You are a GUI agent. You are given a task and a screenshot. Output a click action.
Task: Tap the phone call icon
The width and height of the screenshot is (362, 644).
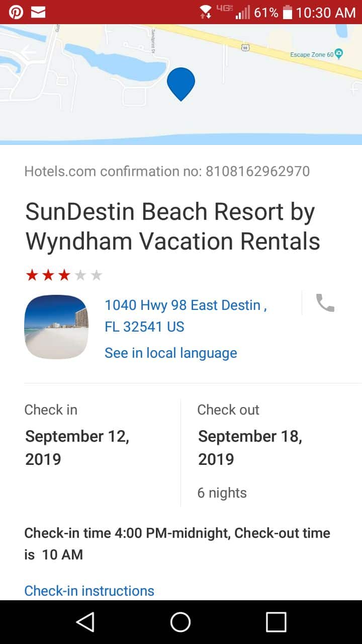[325, 303]
